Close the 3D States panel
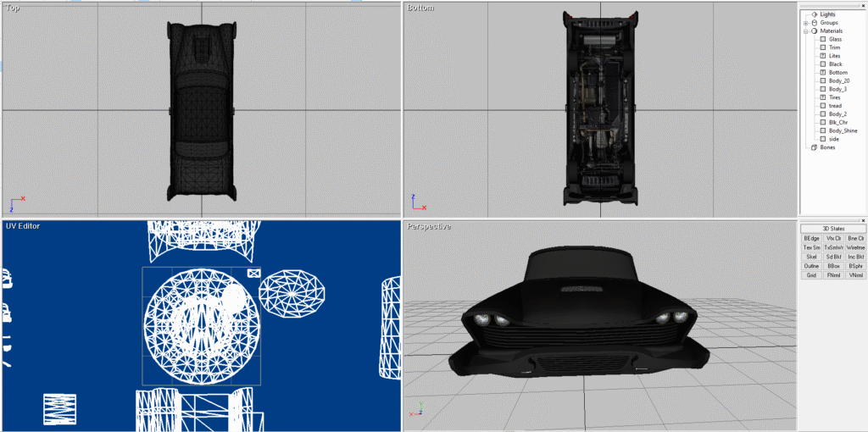The image size is (868, 432). pyautogui.click(x=863, y=220)
